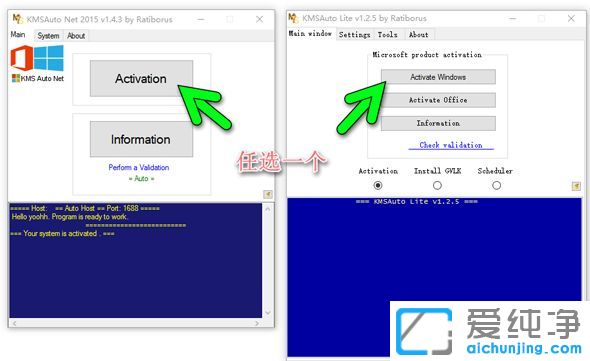
Task: Click the left console's vertical scrollbar down arrow
Action: click(x=268, y=312)
